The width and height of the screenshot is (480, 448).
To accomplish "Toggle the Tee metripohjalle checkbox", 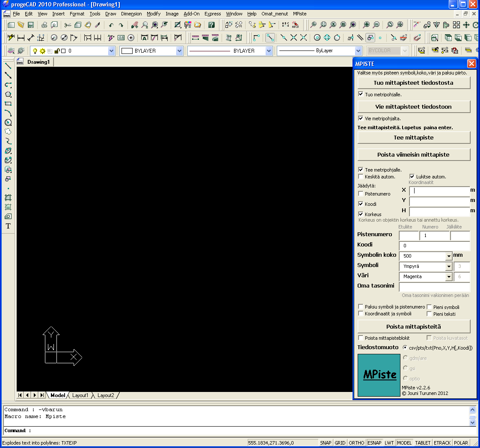I will tap(361, 169).
